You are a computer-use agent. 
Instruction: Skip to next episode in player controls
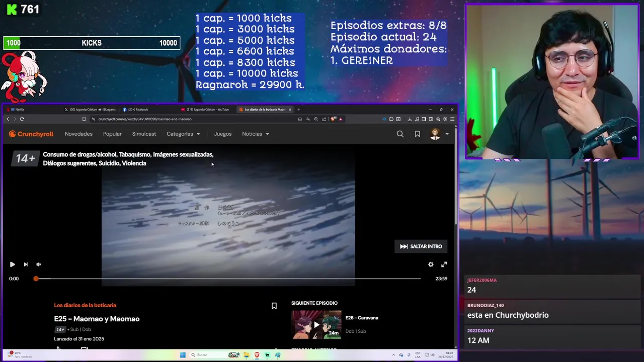tap(26, 264)
